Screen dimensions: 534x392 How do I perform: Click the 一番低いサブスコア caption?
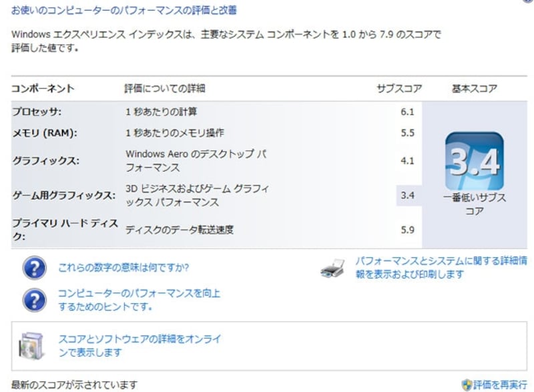[x=475, y=204]
